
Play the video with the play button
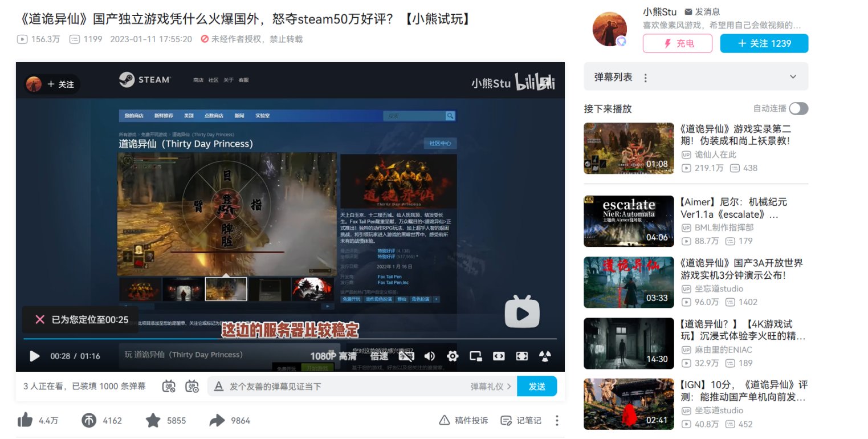35,356
